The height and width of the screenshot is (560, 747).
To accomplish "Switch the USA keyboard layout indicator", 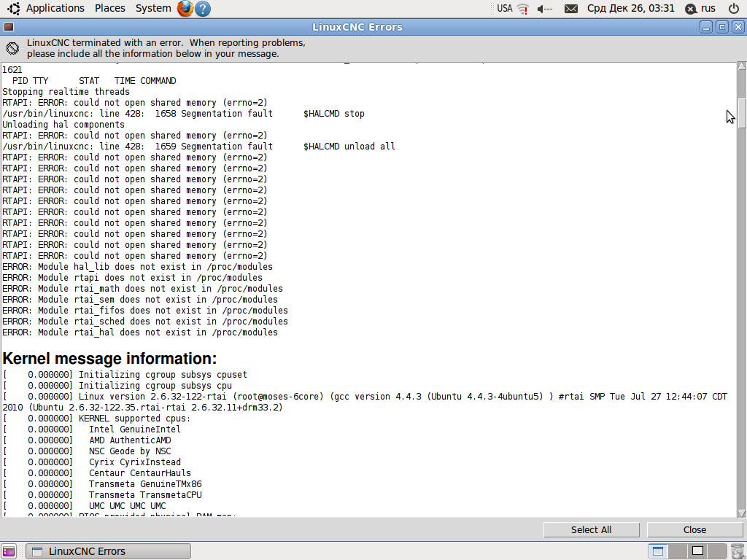I will point(504,8).
